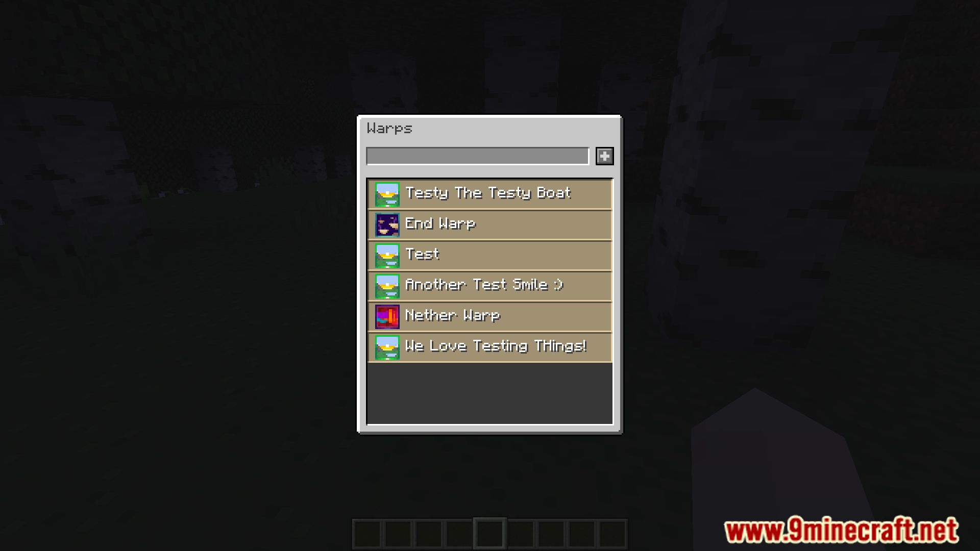Select the 'Nether Warp' list entry

click(489, 315)
